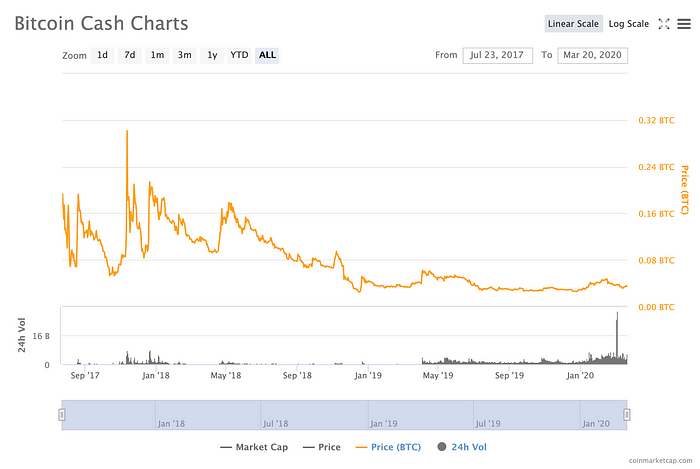Set zoom to 1d

coord(102,55)
